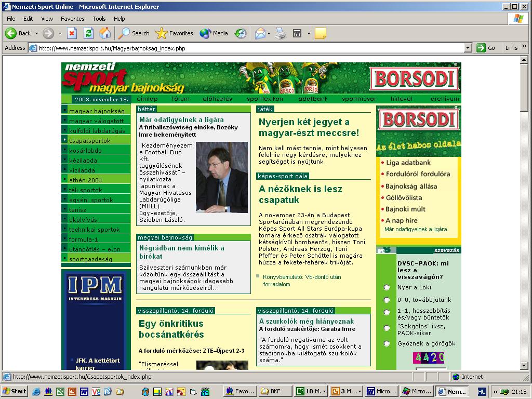Select '"Sokgólos" iksz, PAOK-siker' radio option
Image resolution: width=532 pixels, height=399 pixels.
click(387, 328)
